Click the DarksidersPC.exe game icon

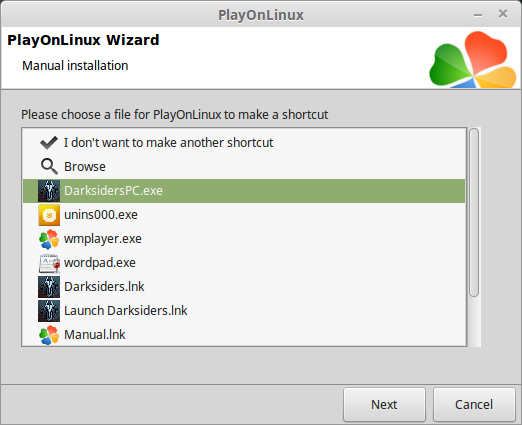pos(49,191)
